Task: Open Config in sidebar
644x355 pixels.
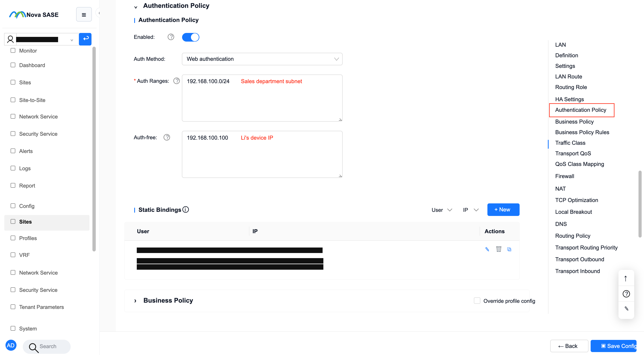Action: (26, 206)
